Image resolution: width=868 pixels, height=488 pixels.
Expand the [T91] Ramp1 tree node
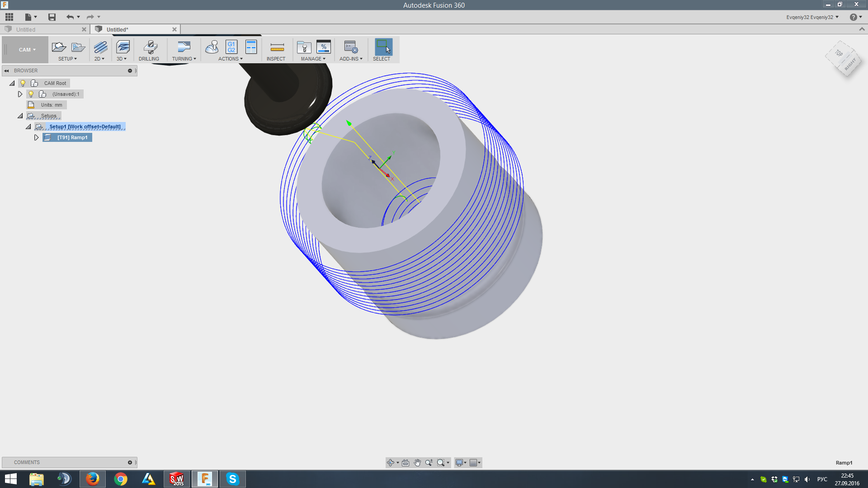tap(37, 137)
